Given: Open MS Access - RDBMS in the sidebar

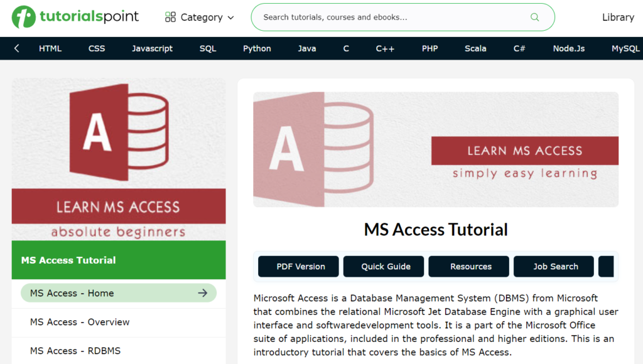Looking at the screenshot, I should 75,350.
